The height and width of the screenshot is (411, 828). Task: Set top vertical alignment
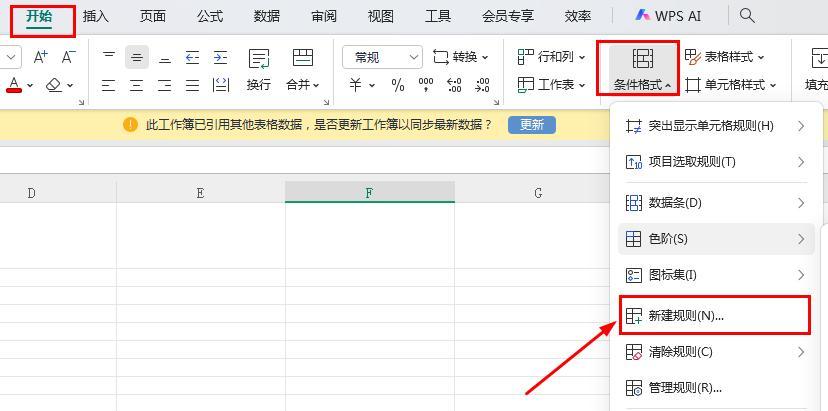point(108,57)
